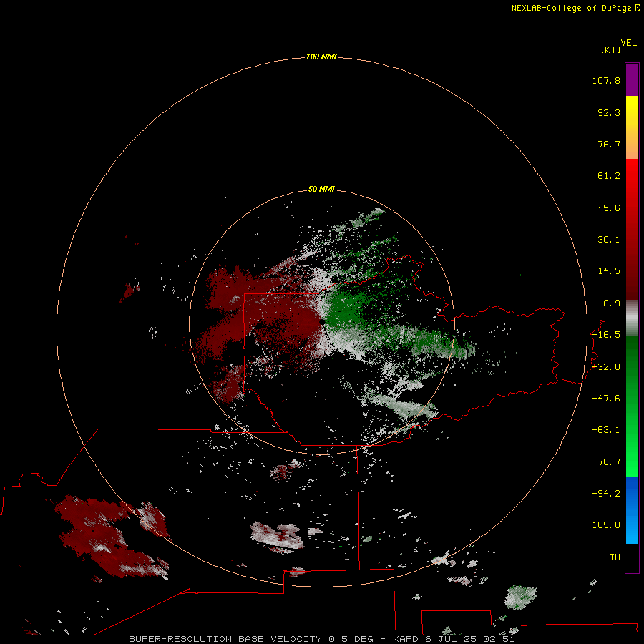Click the KAPD 6 JUL 25 02:51 timestamp
This screenshot has width=644, height=644.
click(x=454, y=639)
